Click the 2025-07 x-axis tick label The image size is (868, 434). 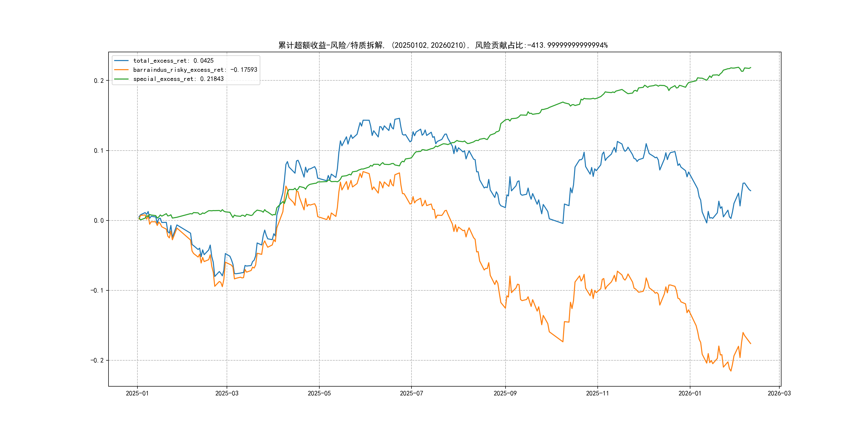tap(411, 393)
